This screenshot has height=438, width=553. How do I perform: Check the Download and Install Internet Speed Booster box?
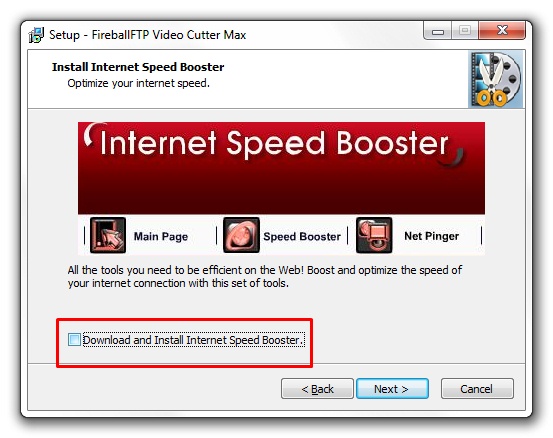(74, 340)
